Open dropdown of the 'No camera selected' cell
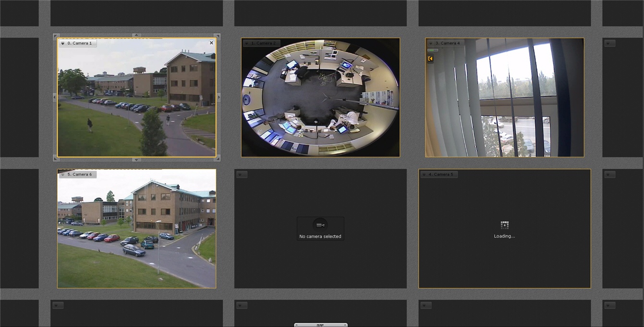644x327 pixels. pyautogui.click(x=242, y=175)
